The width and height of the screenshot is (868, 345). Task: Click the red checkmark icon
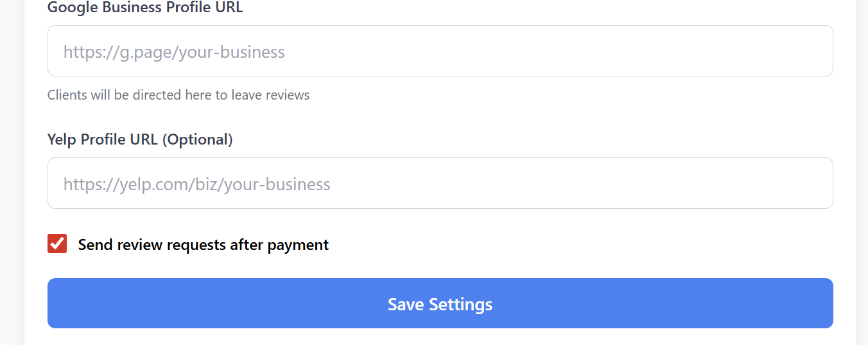point(57,244)
